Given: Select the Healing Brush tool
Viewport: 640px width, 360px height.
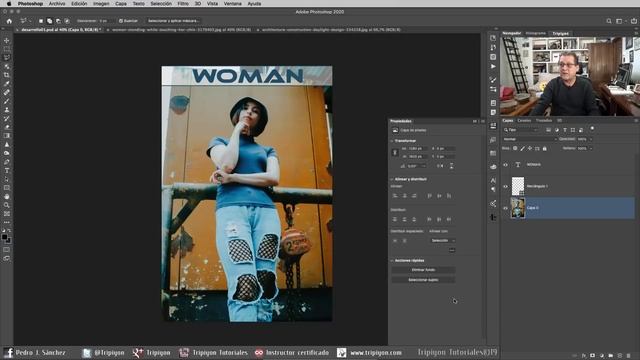Looking at the screenshot, I should [7, 92].
